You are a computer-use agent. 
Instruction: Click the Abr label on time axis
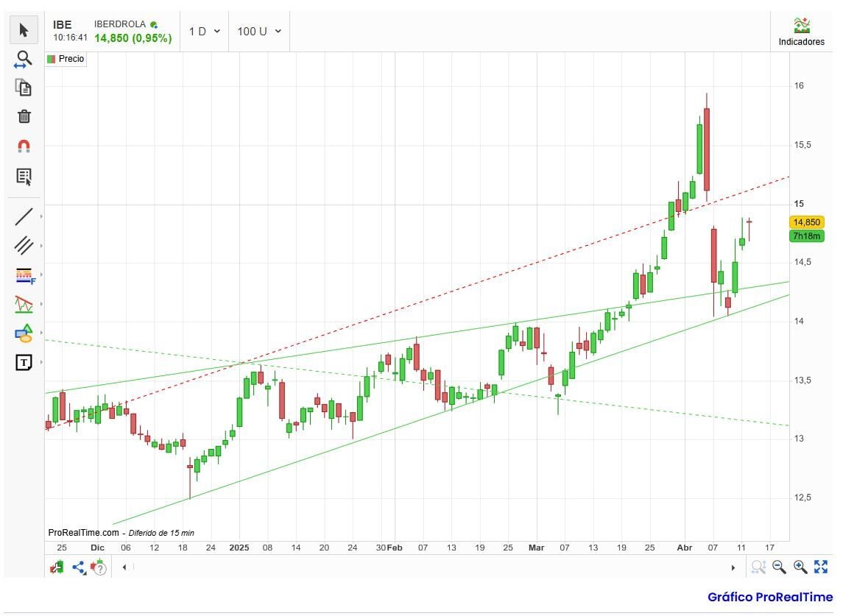coord(685,548)
